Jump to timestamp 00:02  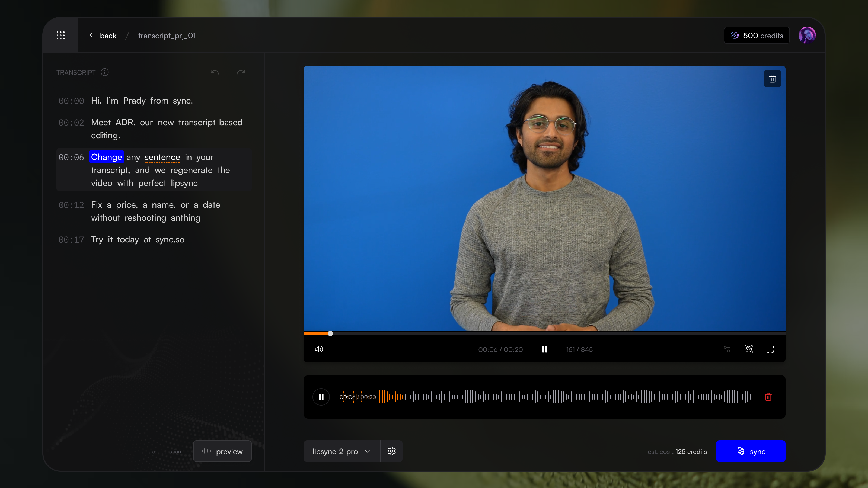[x=71, y=123]
